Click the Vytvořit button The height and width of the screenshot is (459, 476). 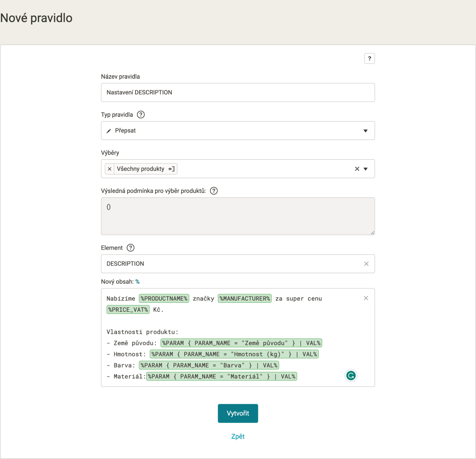point(238,413)
